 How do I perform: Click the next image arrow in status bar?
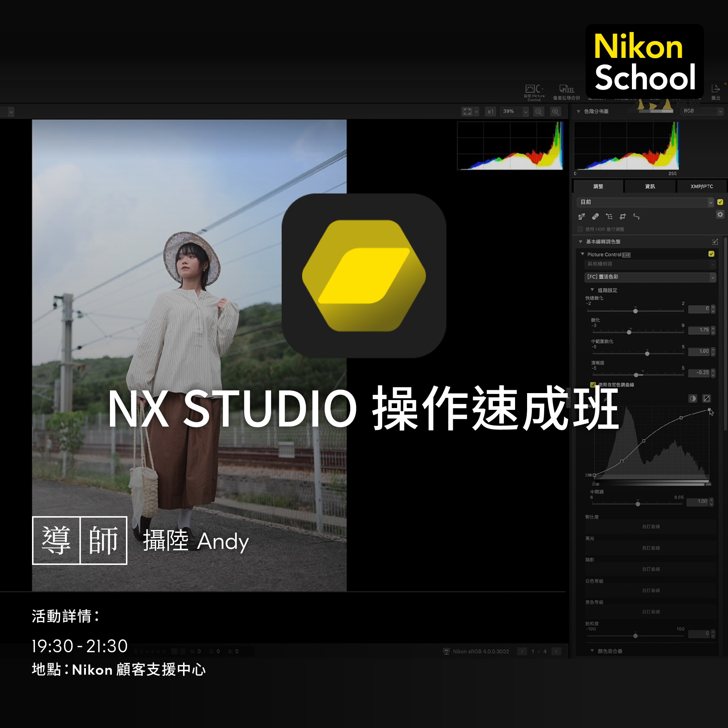556,651
